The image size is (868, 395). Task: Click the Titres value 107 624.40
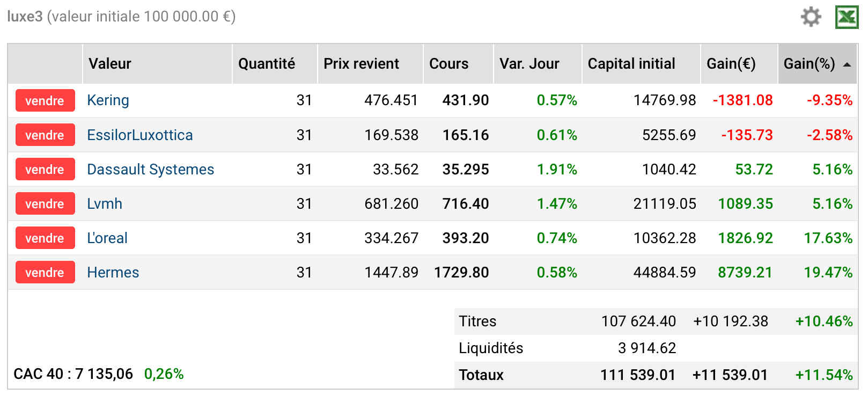pos(638,321)
